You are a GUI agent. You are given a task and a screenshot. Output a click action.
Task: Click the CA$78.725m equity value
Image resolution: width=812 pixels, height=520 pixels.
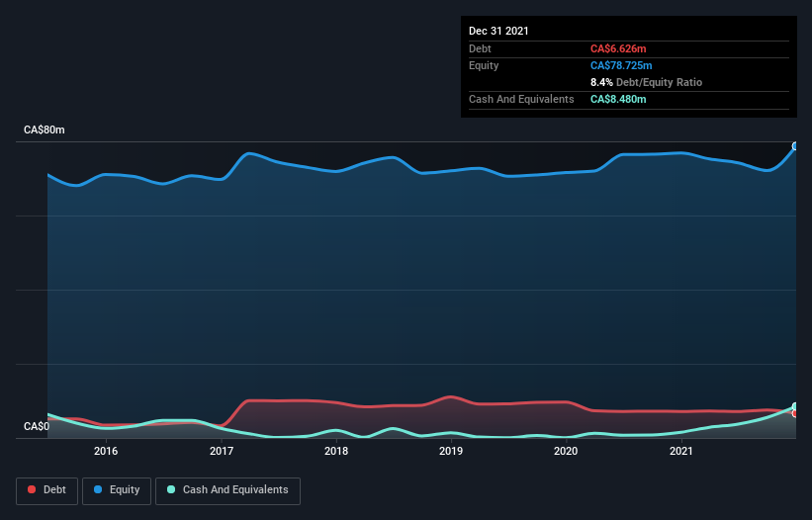pos(621,65)
